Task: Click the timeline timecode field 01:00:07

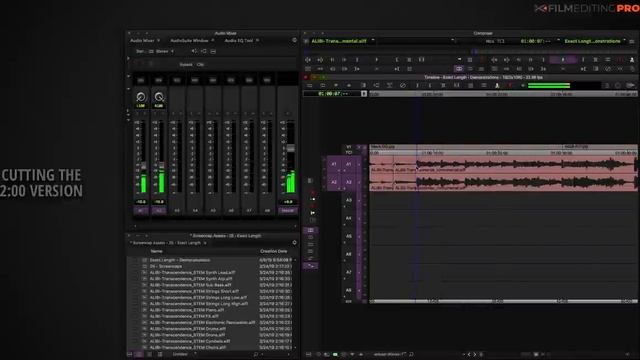Action: 332,94
